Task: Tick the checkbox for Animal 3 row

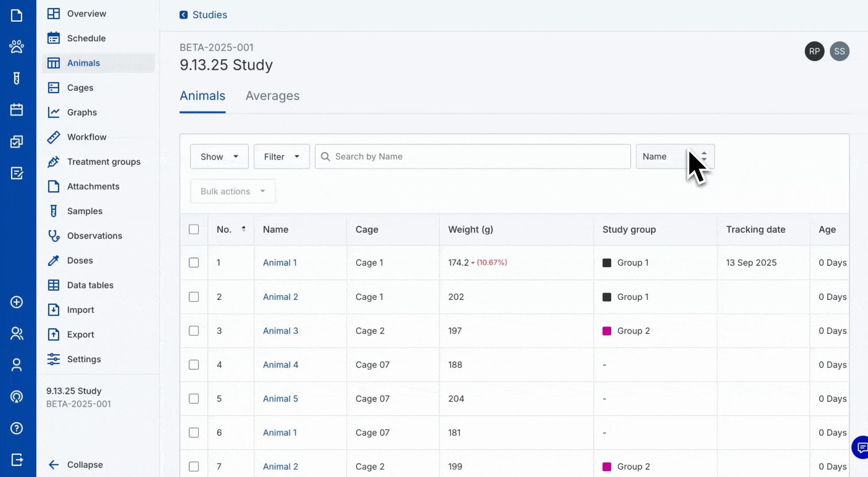Action: click(194, 331)
